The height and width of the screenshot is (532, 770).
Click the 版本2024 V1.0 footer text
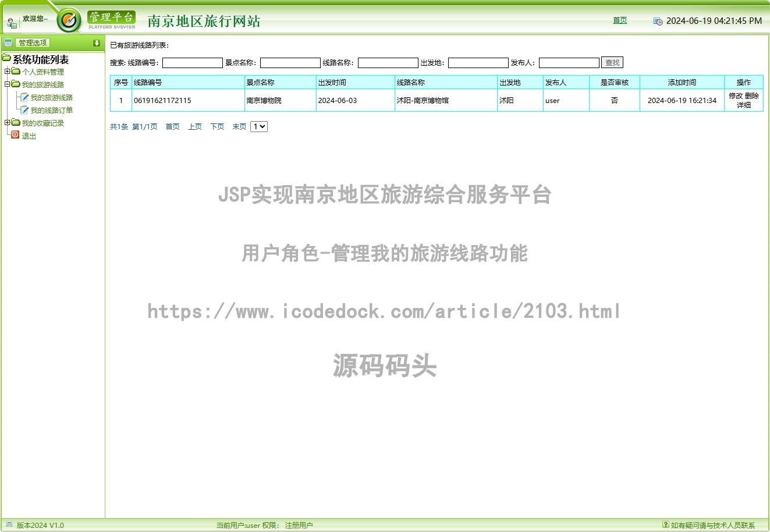tap(40, 525)
